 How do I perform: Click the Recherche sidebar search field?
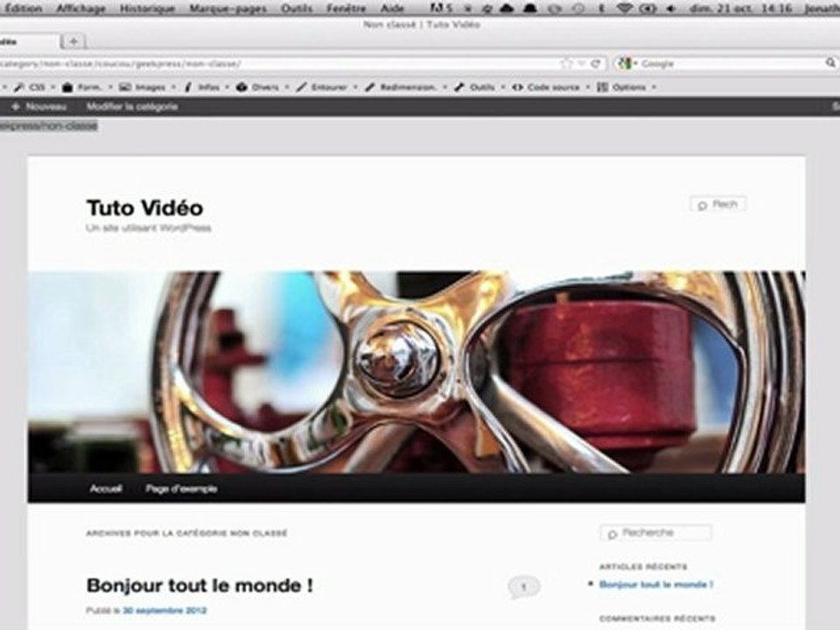coord(655,533)
